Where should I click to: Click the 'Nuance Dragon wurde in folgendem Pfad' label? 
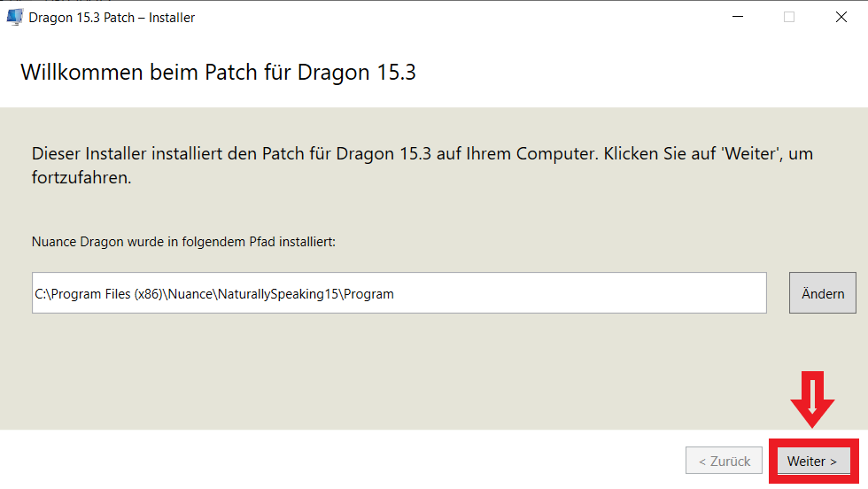(x=183, y=241)
